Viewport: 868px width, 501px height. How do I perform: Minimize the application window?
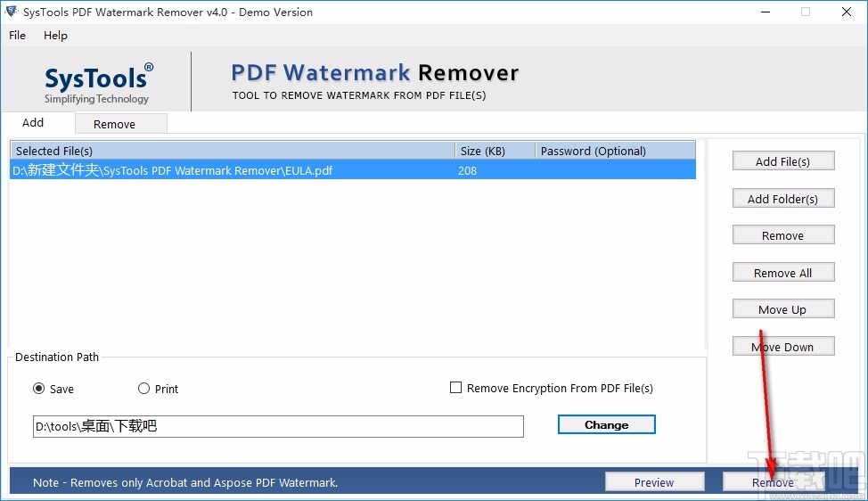(x=766, y=12)
